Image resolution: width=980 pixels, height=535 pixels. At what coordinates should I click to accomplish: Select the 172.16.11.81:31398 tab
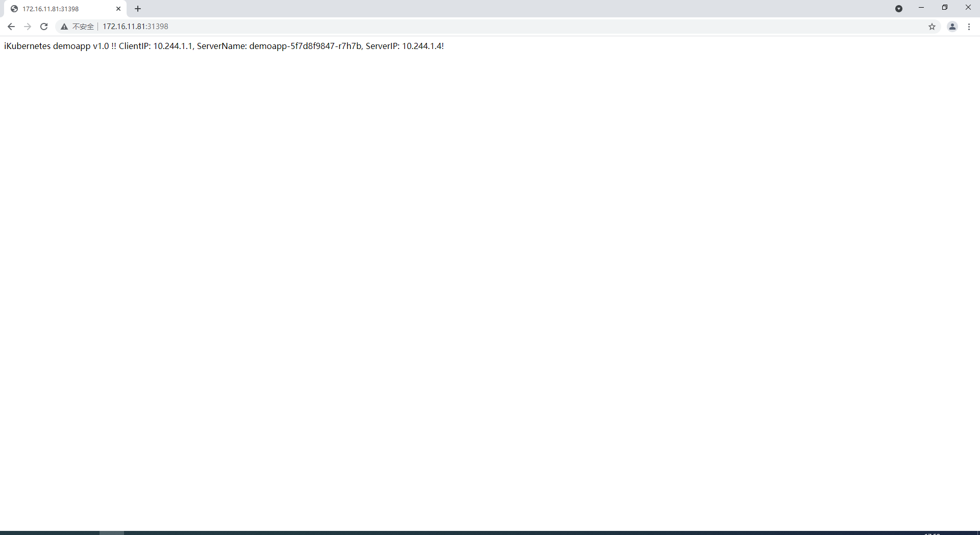(66, 9)
